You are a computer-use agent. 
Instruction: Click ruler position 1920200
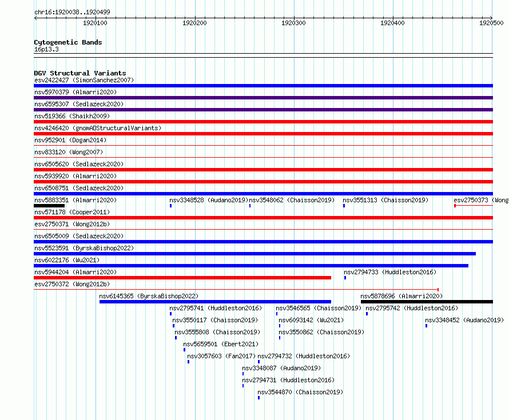[x=194, y=23]
